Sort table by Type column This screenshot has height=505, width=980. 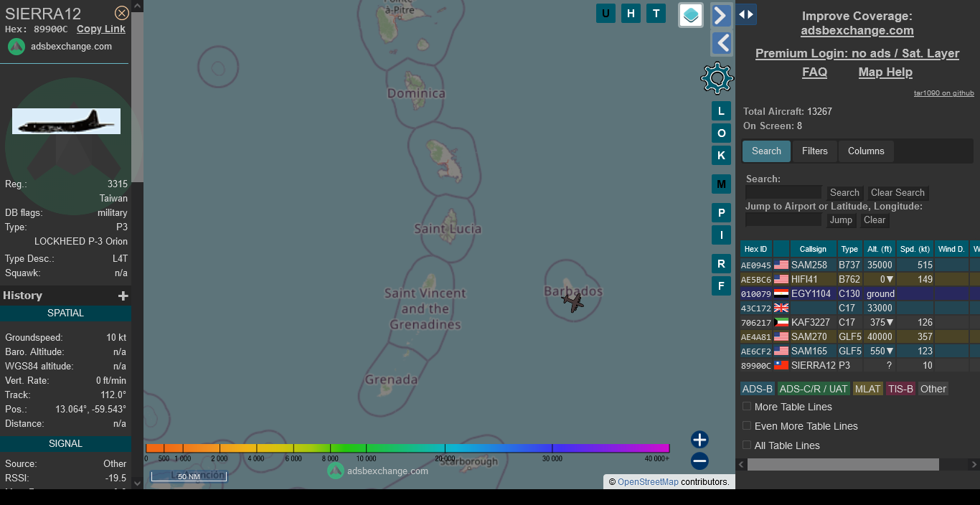849,249
